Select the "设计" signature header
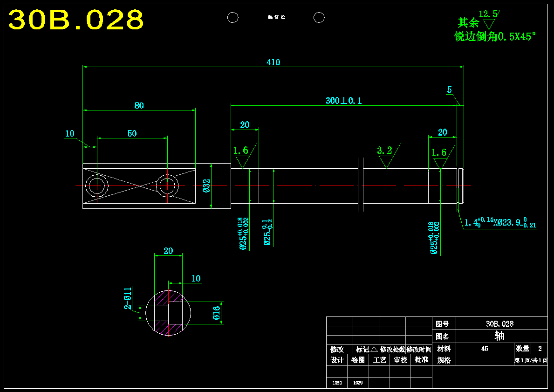 click(x=337, y=360)
